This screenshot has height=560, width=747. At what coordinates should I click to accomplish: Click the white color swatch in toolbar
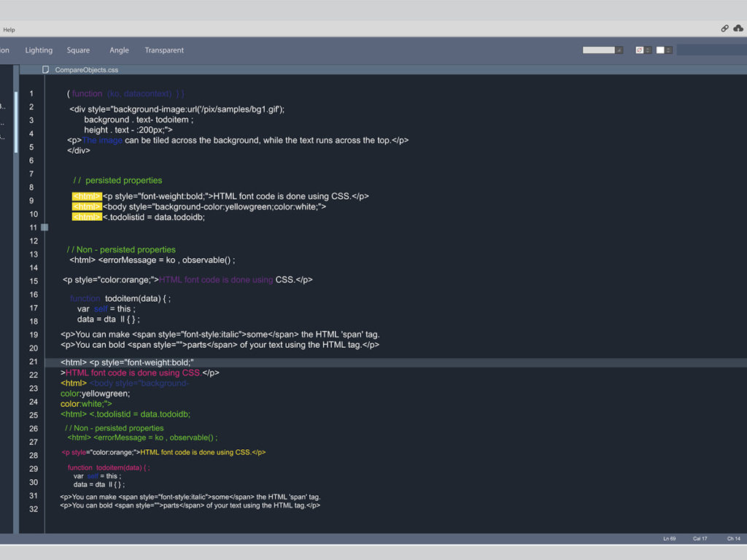pyautogui.click(x=660, y=50)
